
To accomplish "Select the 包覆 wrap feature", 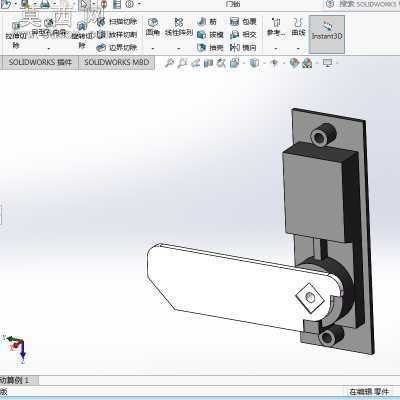I will click(x=243, y=22).
